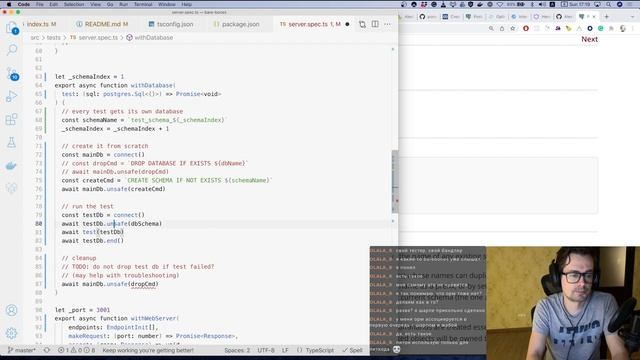Switch to the package.json tab

tap(237, 24)
